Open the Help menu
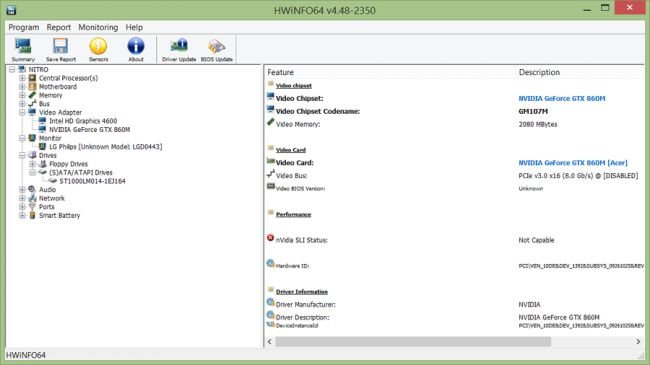The image size is (650, 365). click(x=134, y=27)
